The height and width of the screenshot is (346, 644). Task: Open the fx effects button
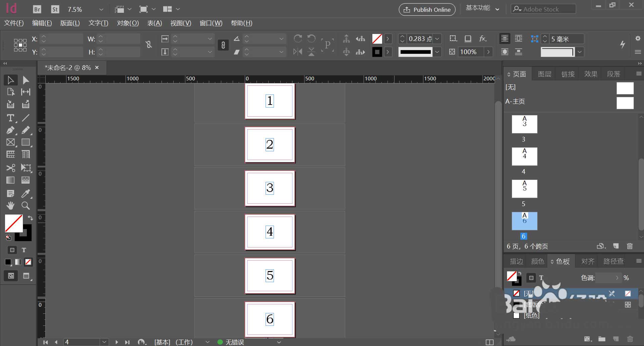(483, 39)
